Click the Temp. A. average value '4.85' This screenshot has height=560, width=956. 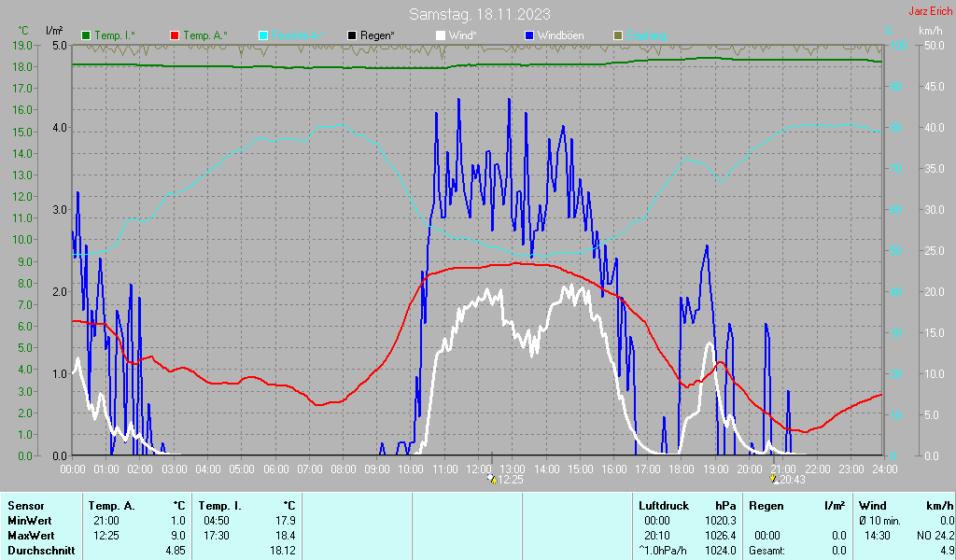point(176,551)
